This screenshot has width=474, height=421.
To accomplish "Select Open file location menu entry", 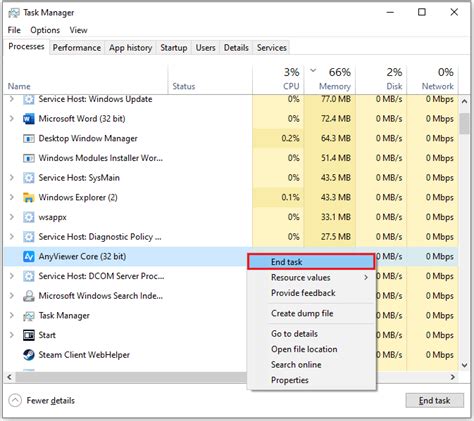I will tap(304, 349).
